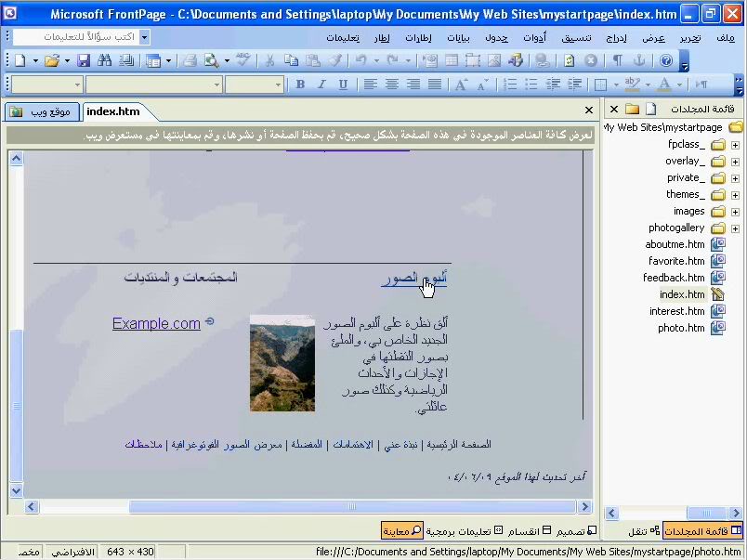The width and height of the screenshot is (747, 560).
Task: Open the ملف (File) menu
Action: [x=725, y=38]
